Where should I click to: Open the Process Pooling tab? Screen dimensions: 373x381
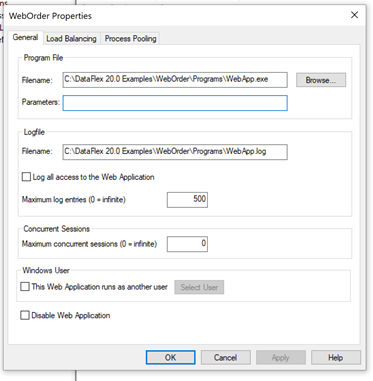(130, 39)
